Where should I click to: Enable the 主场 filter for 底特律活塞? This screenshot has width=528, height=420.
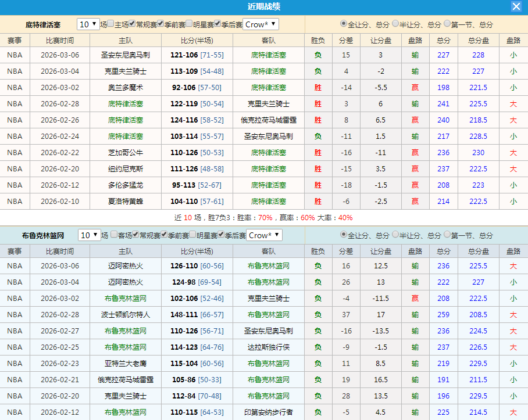109,24
